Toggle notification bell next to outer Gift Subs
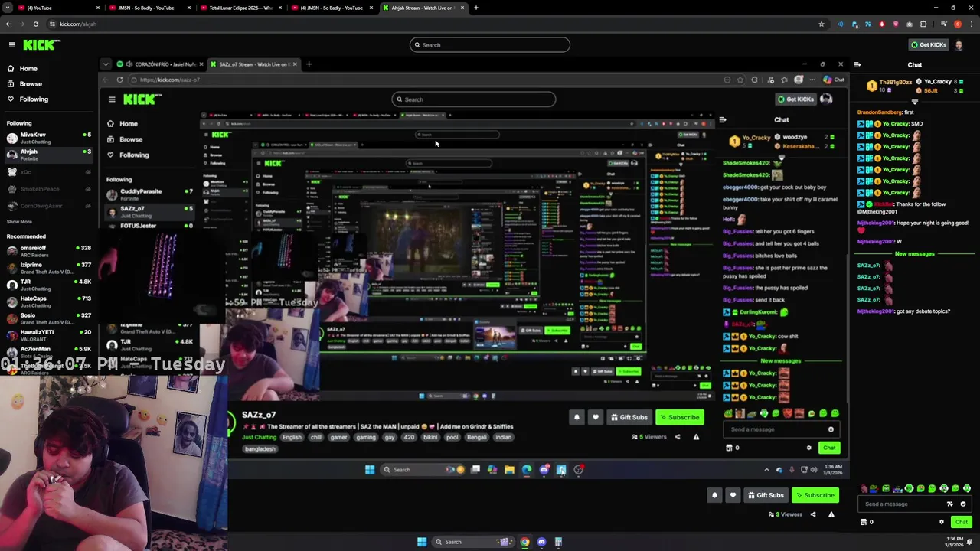 click(x=714, y=495)
